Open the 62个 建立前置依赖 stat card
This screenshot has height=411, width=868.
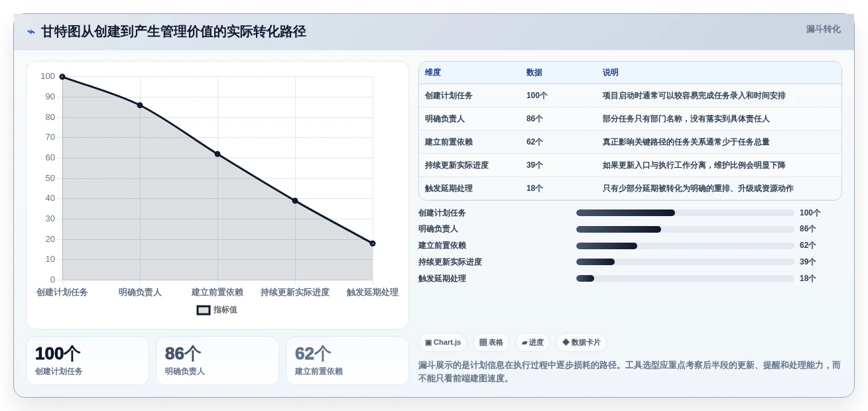click(347, 361)
